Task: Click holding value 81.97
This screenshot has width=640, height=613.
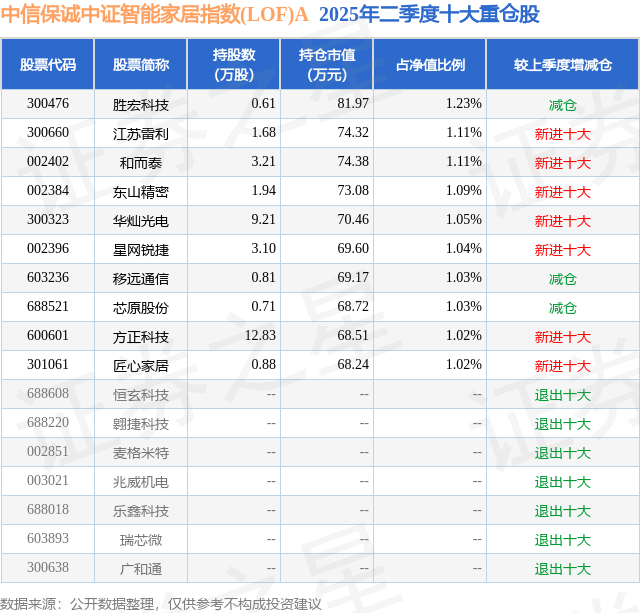Action: tap(353, 104)
